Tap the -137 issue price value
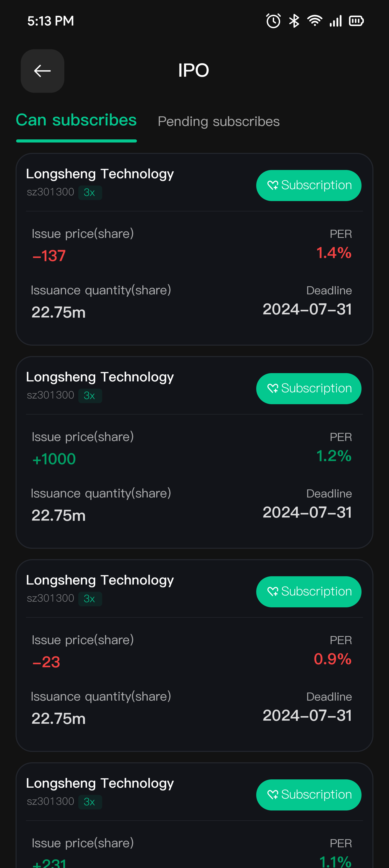 pyautogui.click(x=49, y=256)
